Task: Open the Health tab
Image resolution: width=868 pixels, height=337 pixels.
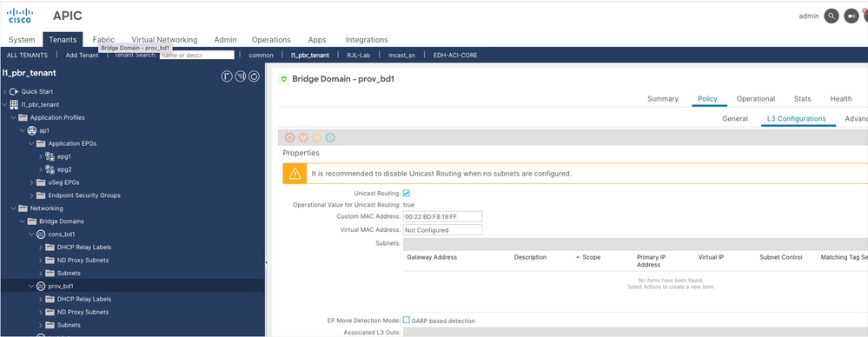Action: (841, 98)
